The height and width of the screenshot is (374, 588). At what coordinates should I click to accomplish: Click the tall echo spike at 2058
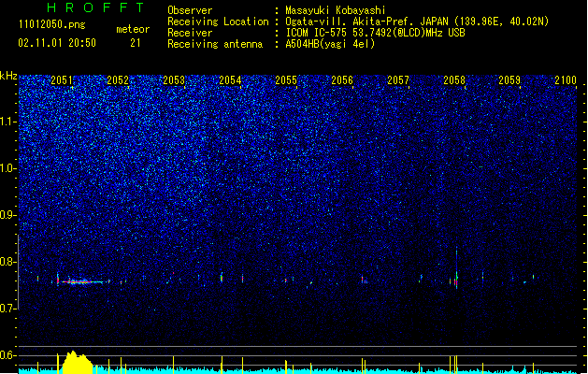[456, 268]
